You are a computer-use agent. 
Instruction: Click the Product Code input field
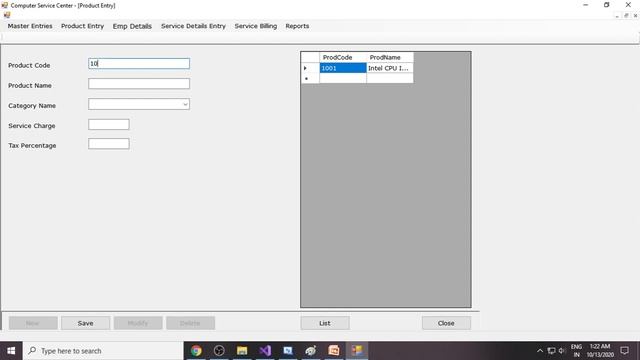(139, 64)
